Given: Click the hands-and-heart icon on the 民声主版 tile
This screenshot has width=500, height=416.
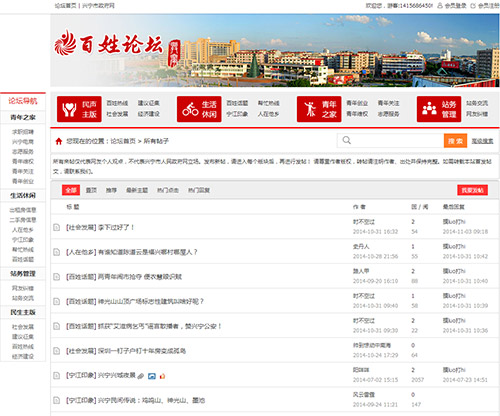Looking at the screenshot, I should click(x=69, y=109).
